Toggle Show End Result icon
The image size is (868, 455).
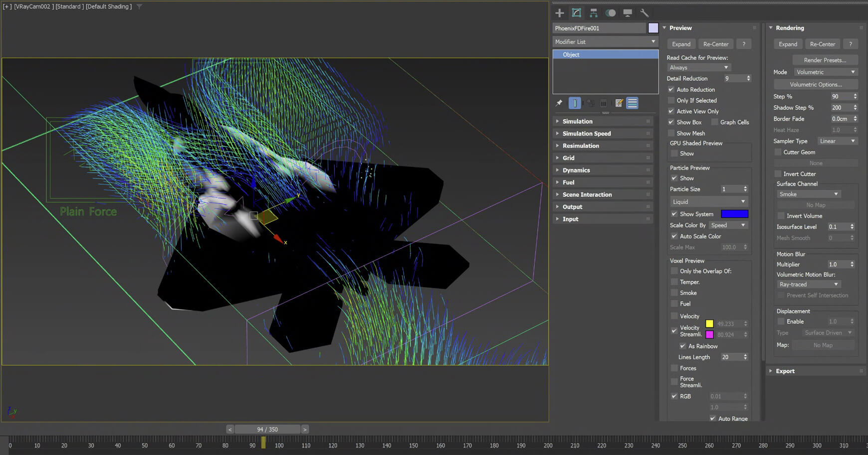coord(575,103)
